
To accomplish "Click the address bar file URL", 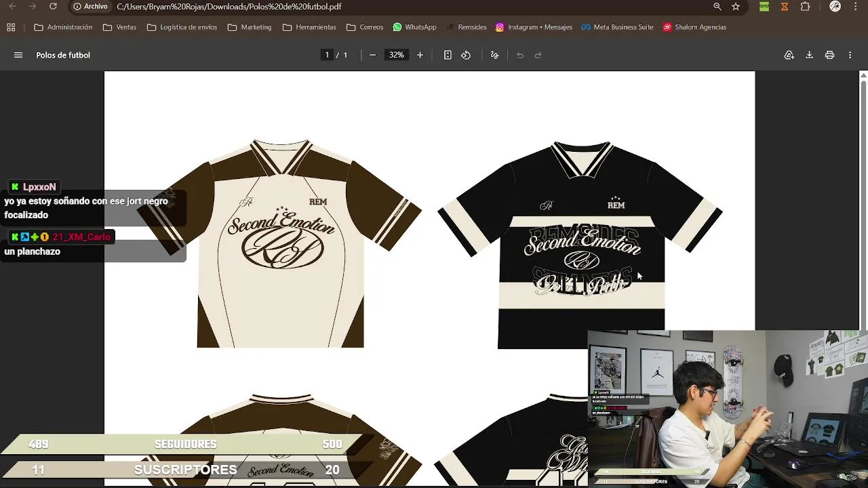I will pyautogui.click(x=229, y=7).
